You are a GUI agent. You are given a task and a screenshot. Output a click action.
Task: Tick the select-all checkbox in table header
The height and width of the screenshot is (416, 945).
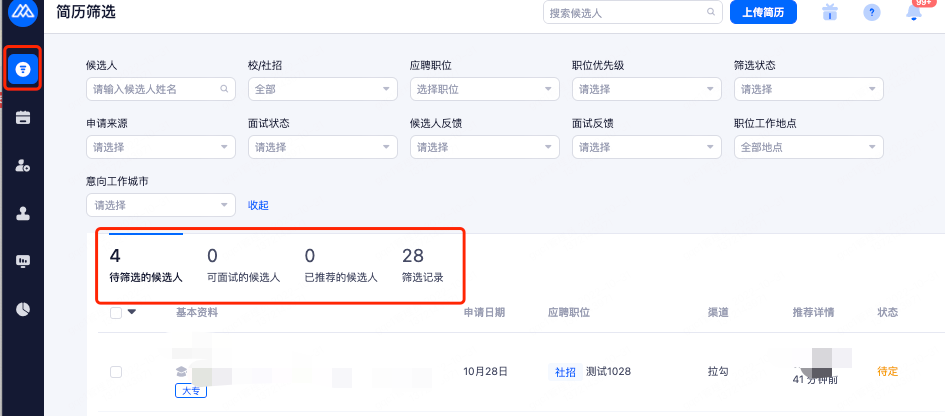(x=116, y=313)
